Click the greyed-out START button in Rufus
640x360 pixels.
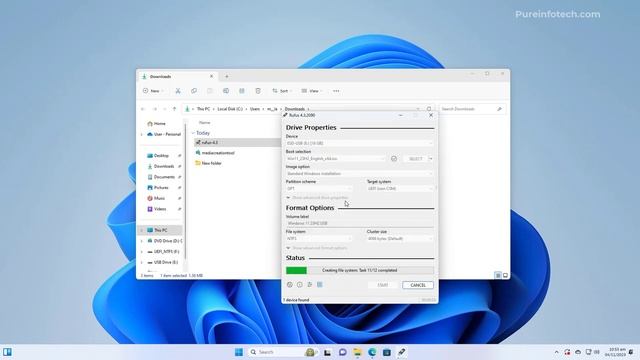(382, 285)
